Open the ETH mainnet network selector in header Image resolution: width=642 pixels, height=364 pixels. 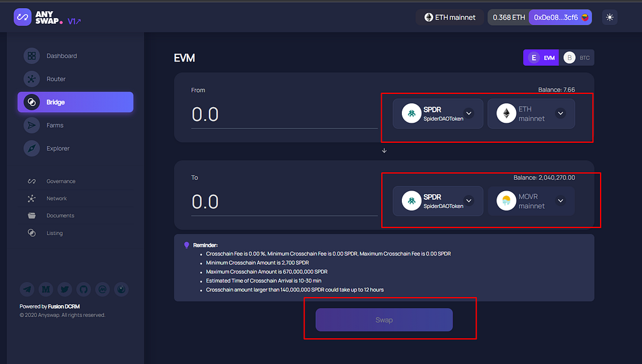tap(450, 17)
